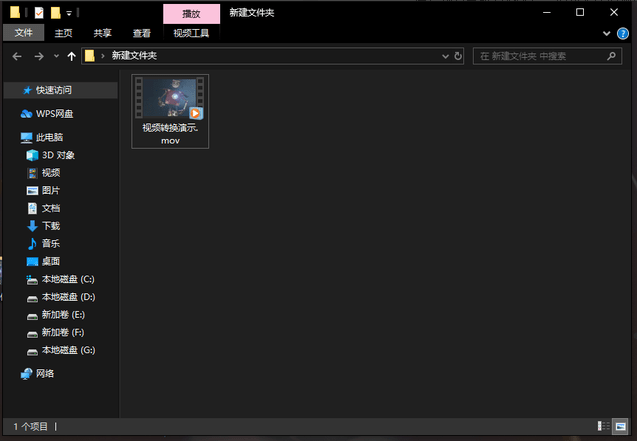Screen dimensions: 637x441
Task: Click the properties icon in title bar
Action: coord(39,13)
